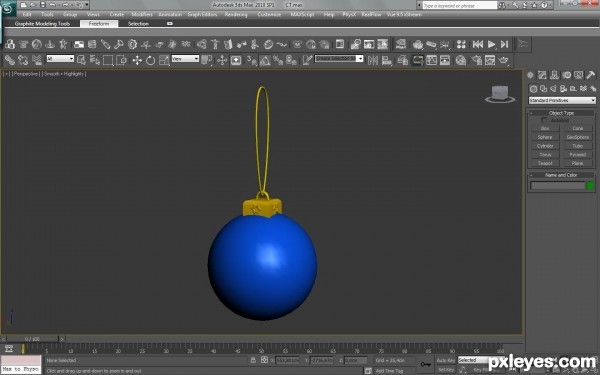
Task: Toggle Select and Manipulate icon
Action: [222, 60]
